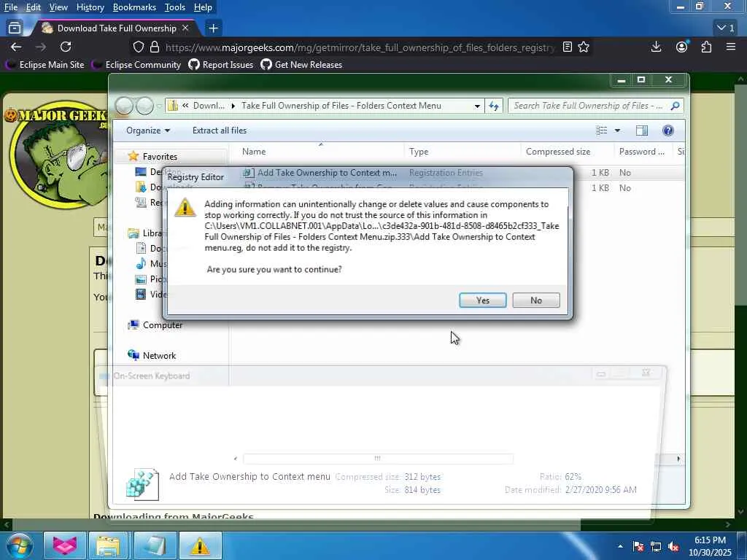
Task: Open Firefox application hamburger menu
Action: (x=731, y=47)
